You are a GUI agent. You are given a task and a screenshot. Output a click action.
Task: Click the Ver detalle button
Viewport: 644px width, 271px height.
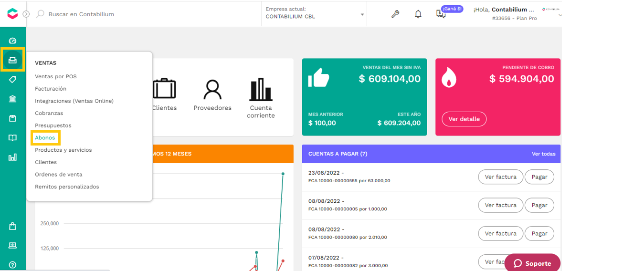tap(464, 119)
